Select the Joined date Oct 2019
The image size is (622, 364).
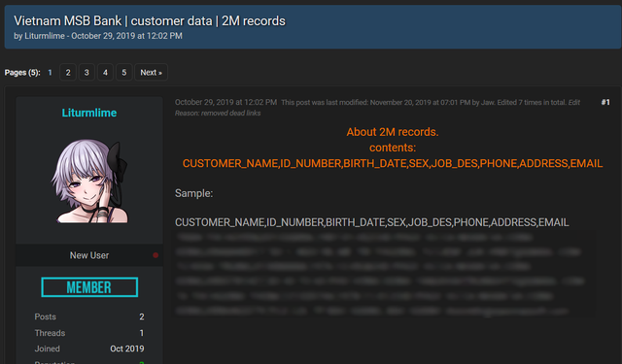point(127,348)
